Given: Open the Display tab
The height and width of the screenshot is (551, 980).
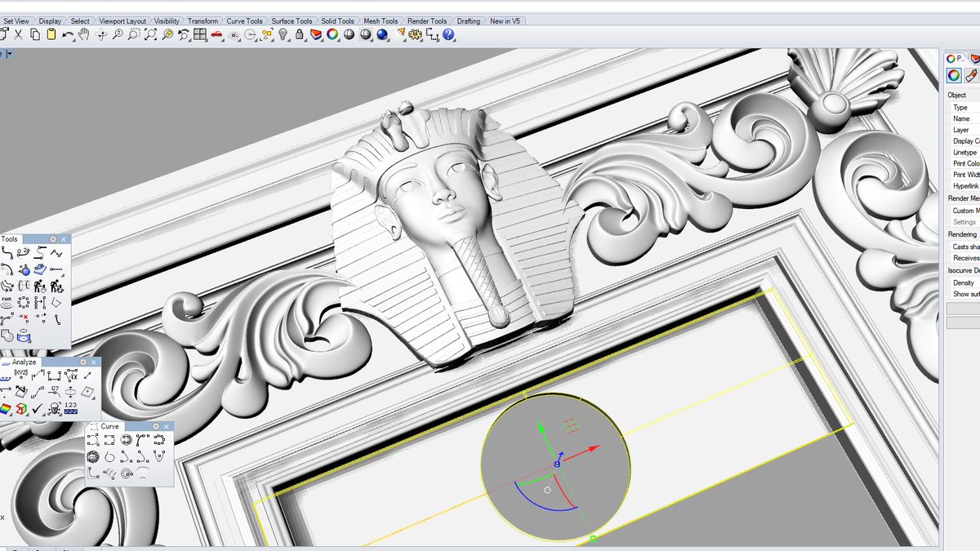Looking at the screenshot, I should 50,20.
